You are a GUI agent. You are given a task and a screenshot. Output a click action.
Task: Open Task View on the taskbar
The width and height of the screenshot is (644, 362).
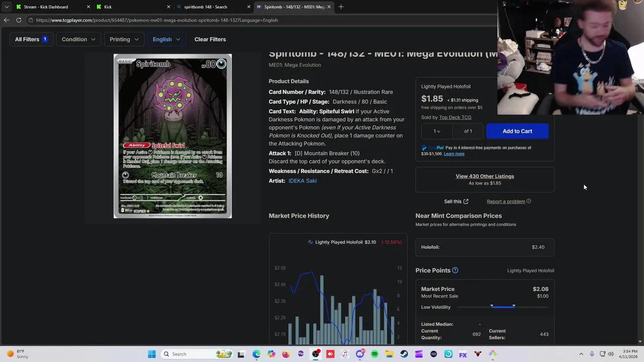click(x=241, y=354)
